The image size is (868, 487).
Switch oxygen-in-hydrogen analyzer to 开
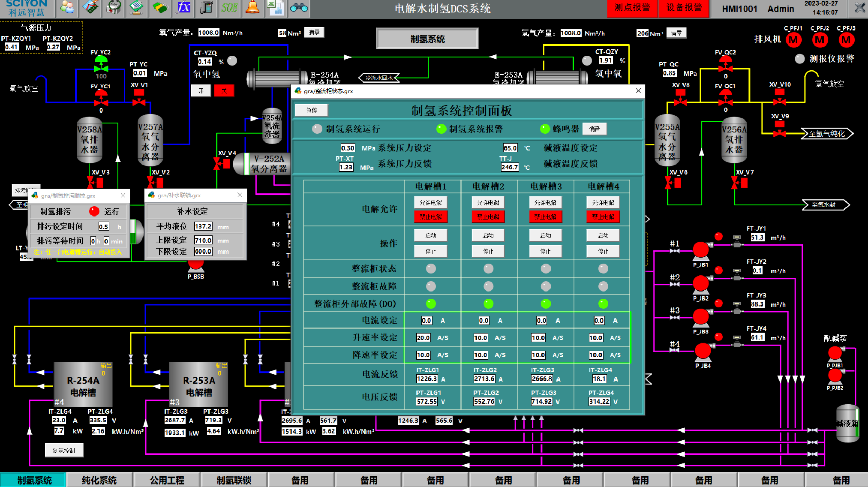(201, 90)
